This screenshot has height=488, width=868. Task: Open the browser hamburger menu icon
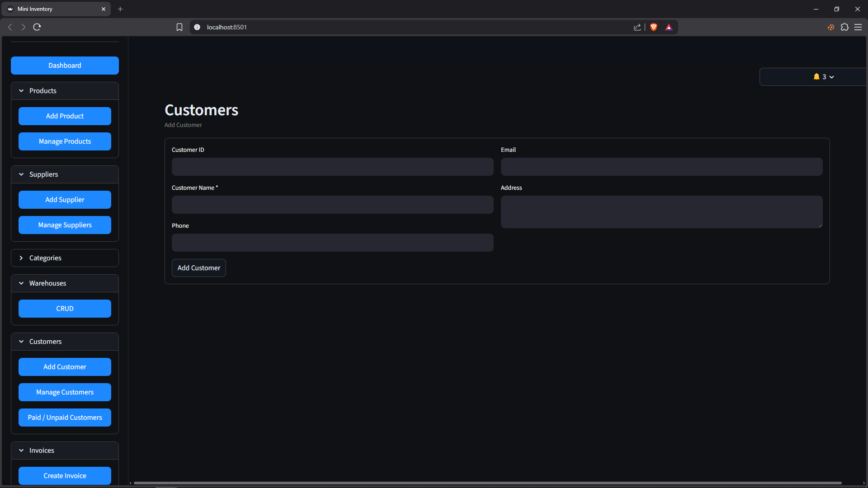pyautogui.click(x=858, y=27)
